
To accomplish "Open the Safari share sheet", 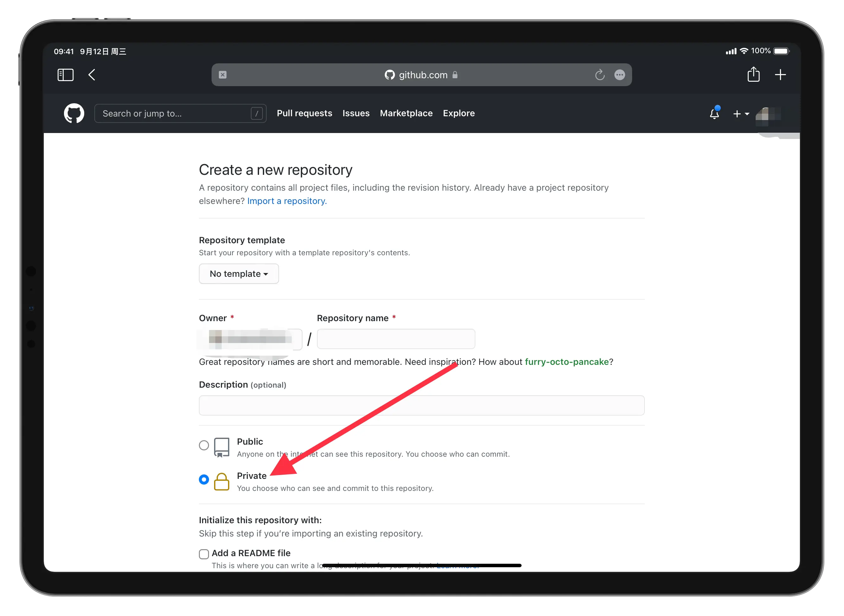I will [753, 74].
